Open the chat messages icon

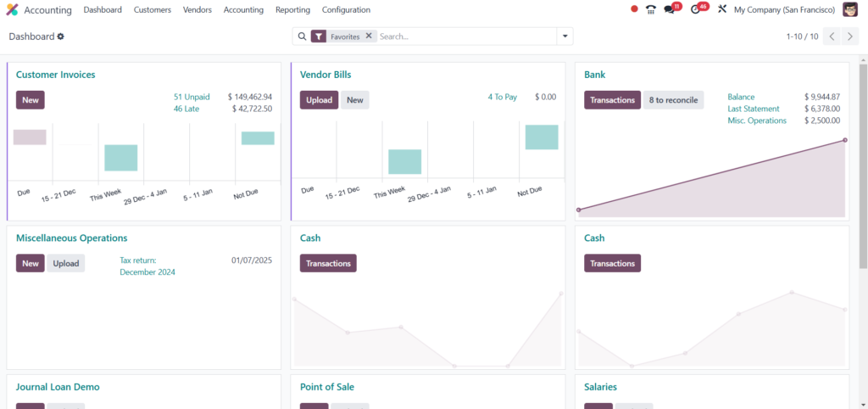(670, 9)
